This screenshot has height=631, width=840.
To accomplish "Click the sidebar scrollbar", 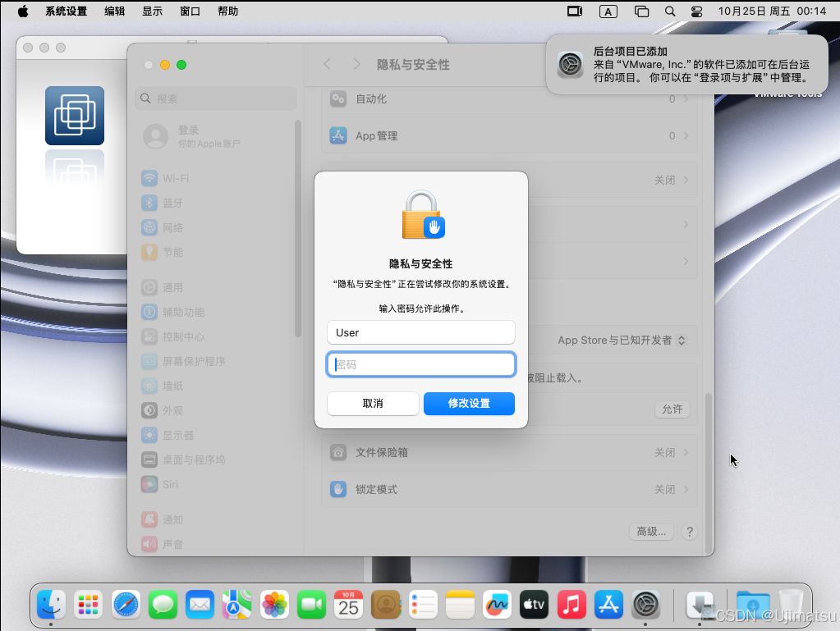I will 298,229.
